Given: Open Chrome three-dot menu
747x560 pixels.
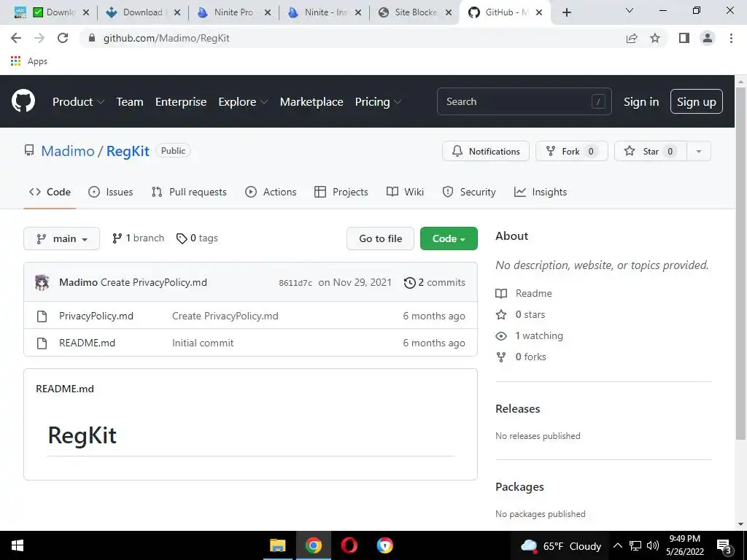Looking at the screenshot, I should pos(731,38).
